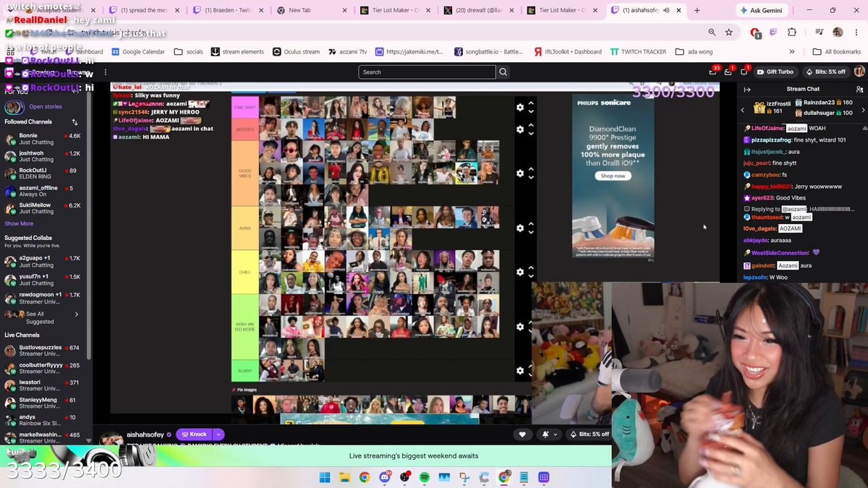
Task: Open settings gear for BESTIES tier row
Action: (x=519, y=129)
